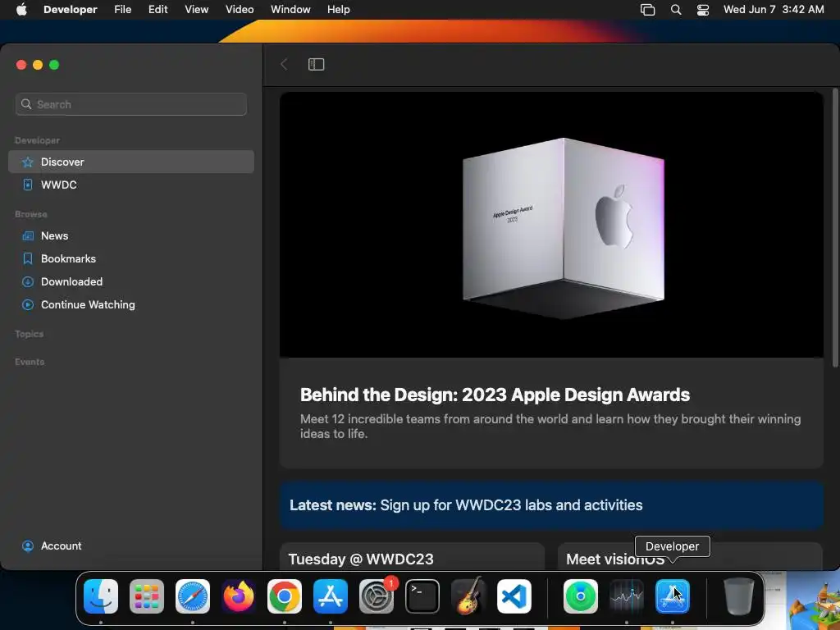The image size is (840, 630).
Task: Launch Terminal from the Dock
Action: coord(422,596)
